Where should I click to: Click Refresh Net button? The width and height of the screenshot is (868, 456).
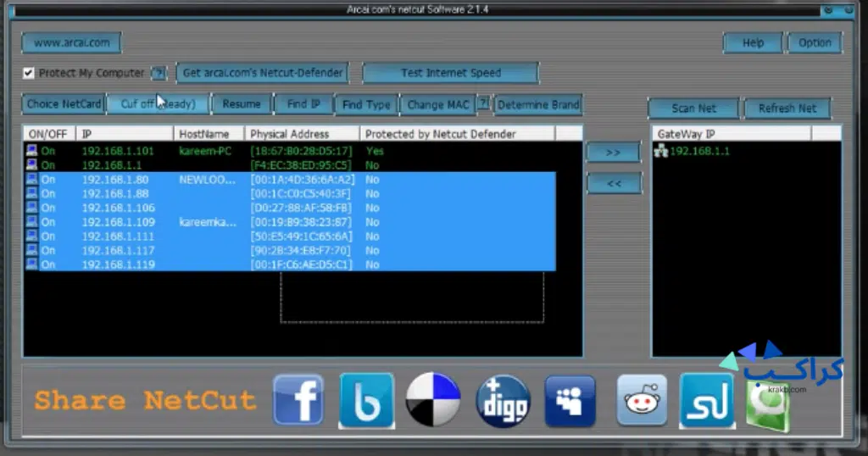click(787, 108)
